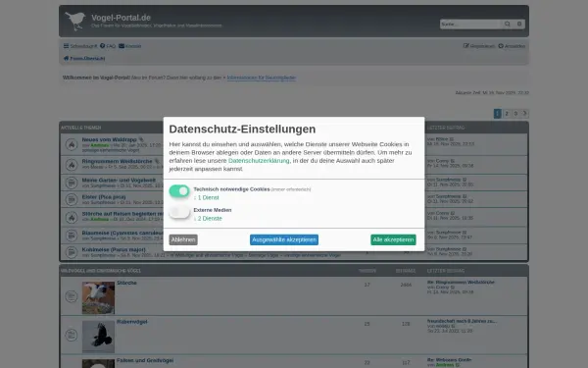The height and width of the screenshot is (368, 588).
Task: Click Alle akzeptieren button
Action: (x=393, y=239)
